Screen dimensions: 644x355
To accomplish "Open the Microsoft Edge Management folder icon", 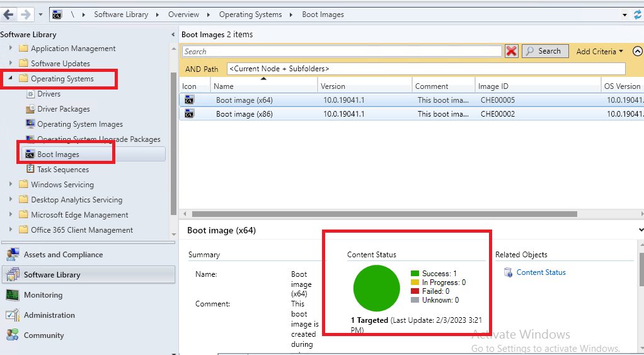I will 23,214.
